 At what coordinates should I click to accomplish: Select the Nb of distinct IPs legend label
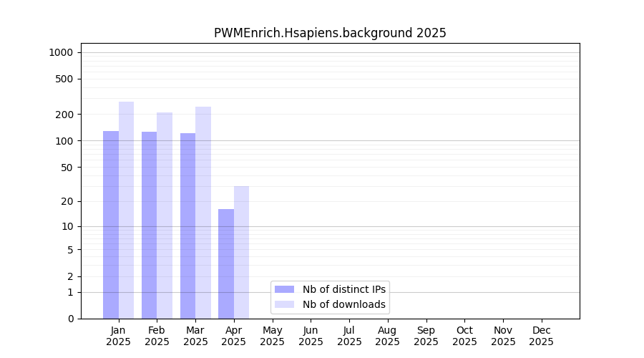pos(344,289)
